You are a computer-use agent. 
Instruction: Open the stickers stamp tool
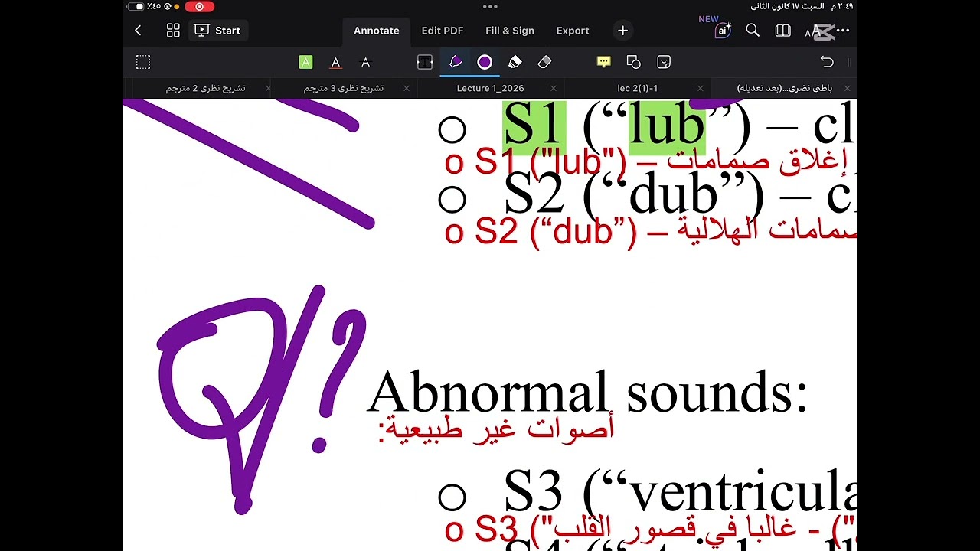(x=664, y=62)
